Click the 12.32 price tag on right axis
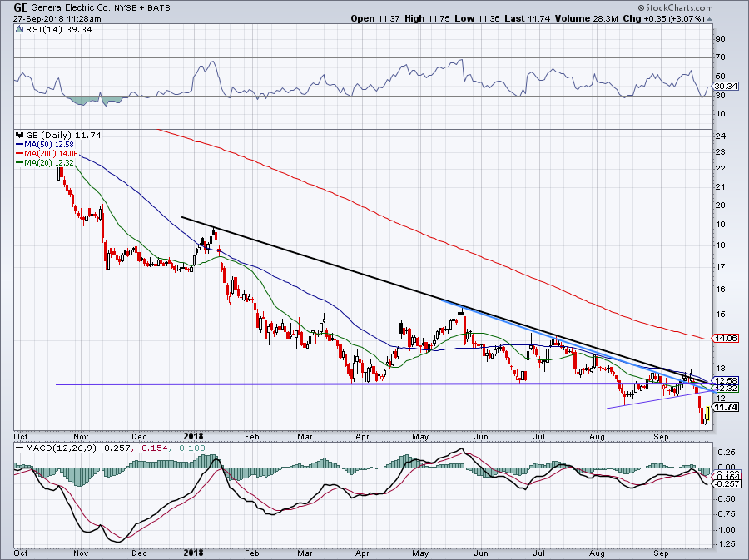The height and width of the screenshot is (560, 749). click(x=726, y=389)
